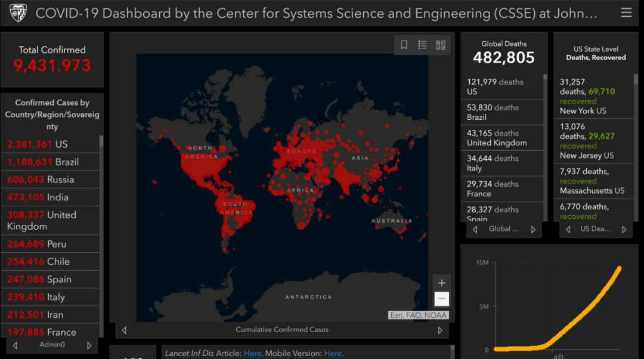Previous arrow in Global Deaths panel
The height and width of the screenshot is (359, 644).
click(x=475, y=229)
